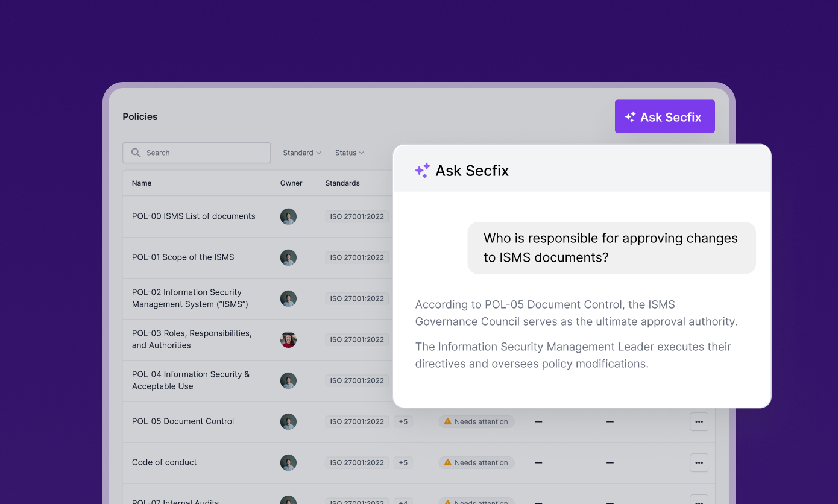
Task: Click the owner avatar for POL-01
Action: [x=288, y=257]
